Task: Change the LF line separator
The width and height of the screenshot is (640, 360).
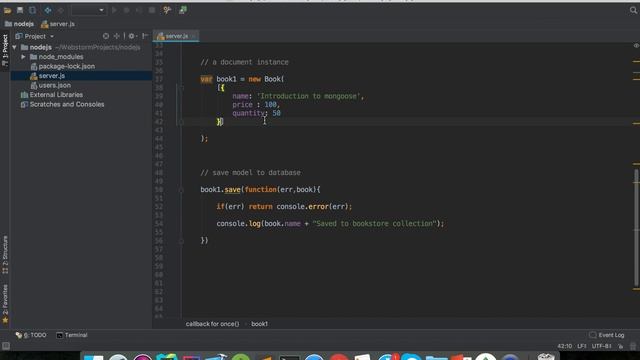Action: pyautogui.click(x=582, y=346)
